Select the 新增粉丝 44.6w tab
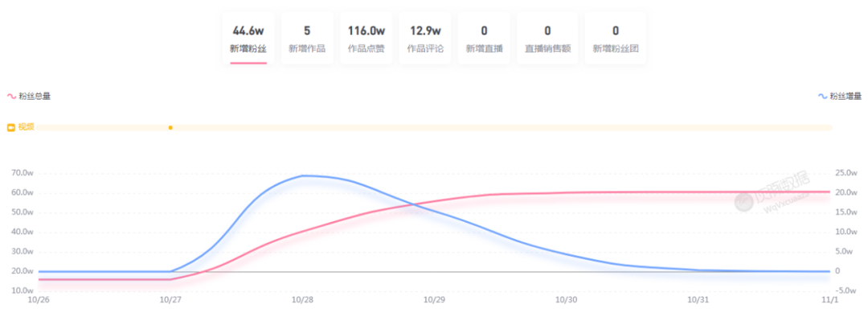 248,39
